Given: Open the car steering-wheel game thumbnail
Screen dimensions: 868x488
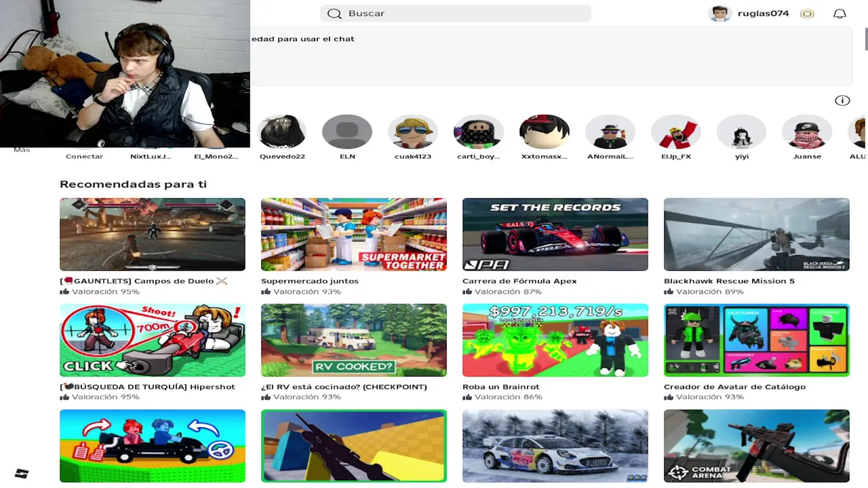Looking at the screenshot, I should pos(153,446).
